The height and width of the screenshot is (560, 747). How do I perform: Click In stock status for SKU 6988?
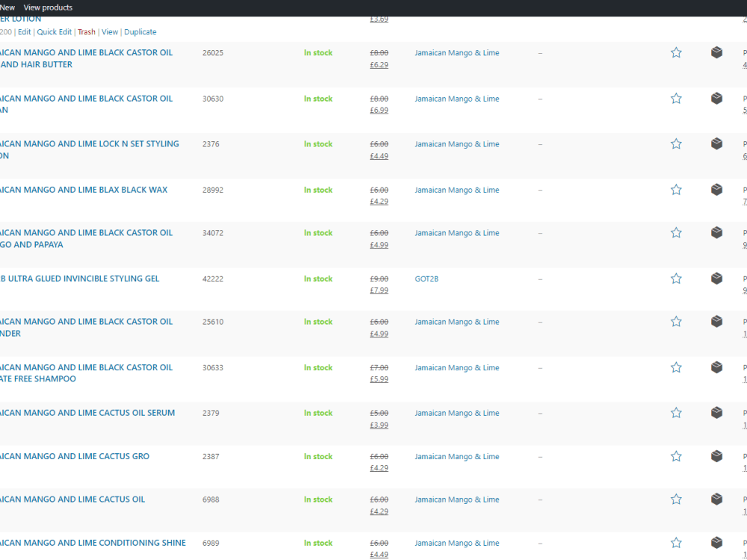pos(318,500)
